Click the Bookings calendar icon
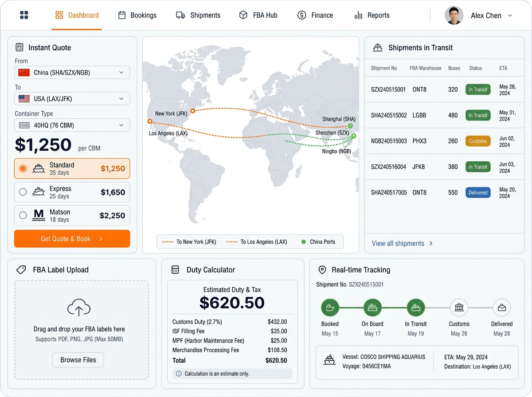Viewport: 532px width, 397px height. (122, 15)
